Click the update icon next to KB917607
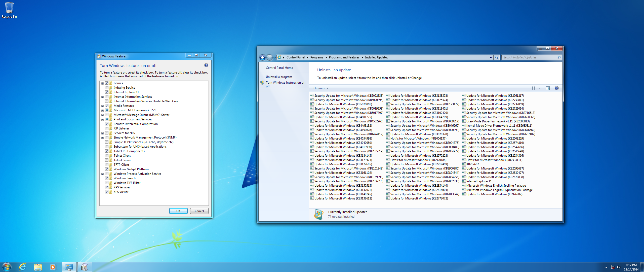 (x=464, y=164)
